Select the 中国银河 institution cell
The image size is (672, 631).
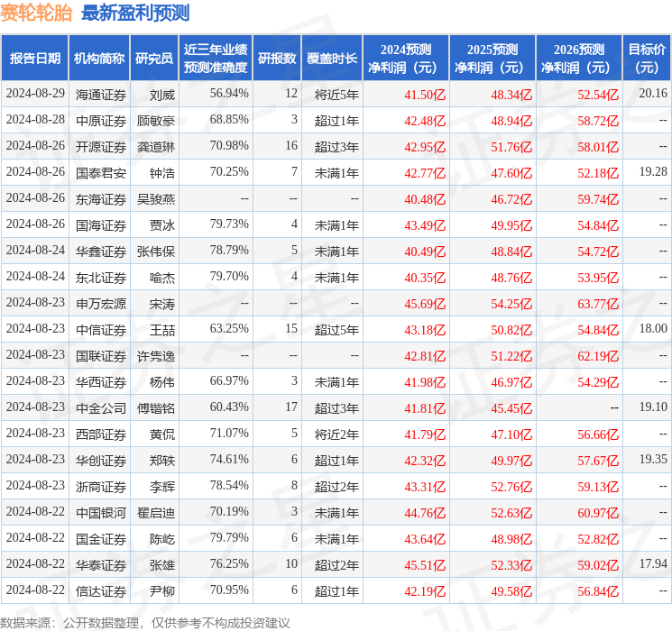(x=101, y=513)
